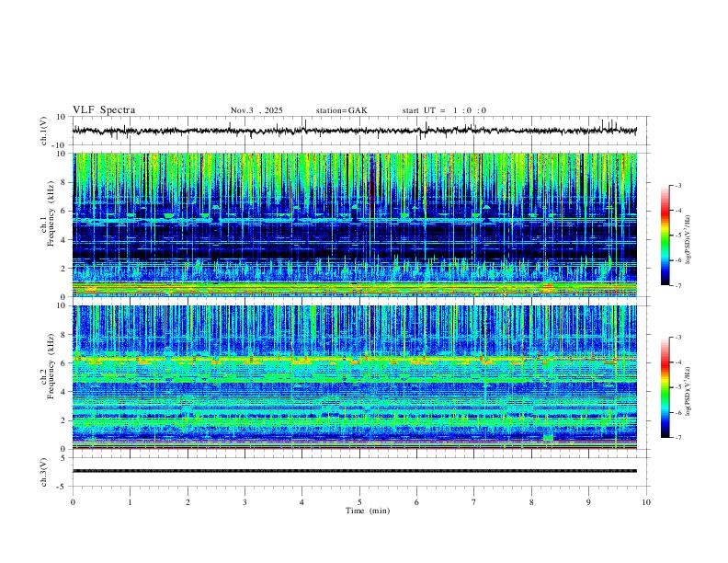Click the "VLF Spectra" title text

click(x=104, y=110)
